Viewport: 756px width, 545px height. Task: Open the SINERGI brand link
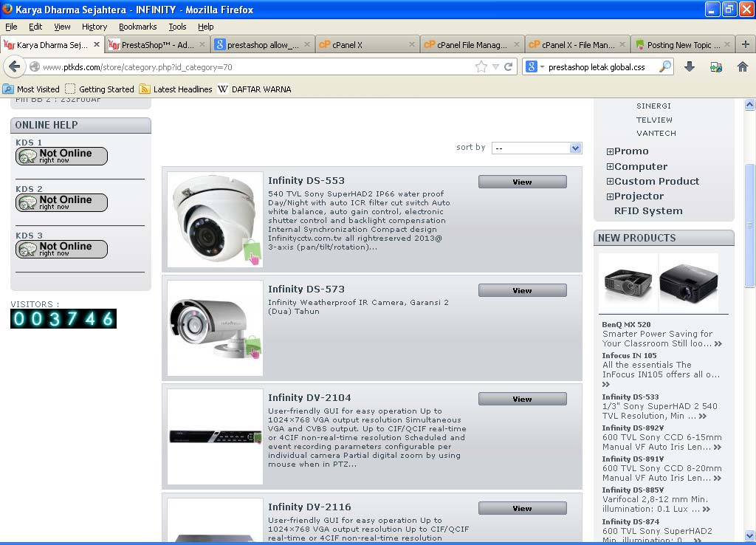pyautogui.click(x=653, y=106)
